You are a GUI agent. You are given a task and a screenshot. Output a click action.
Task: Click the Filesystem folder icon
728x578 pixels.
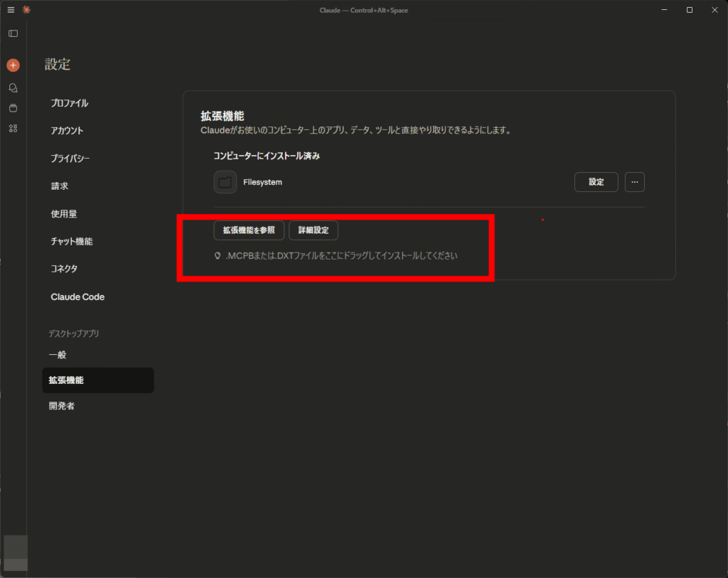click(225, 182)
